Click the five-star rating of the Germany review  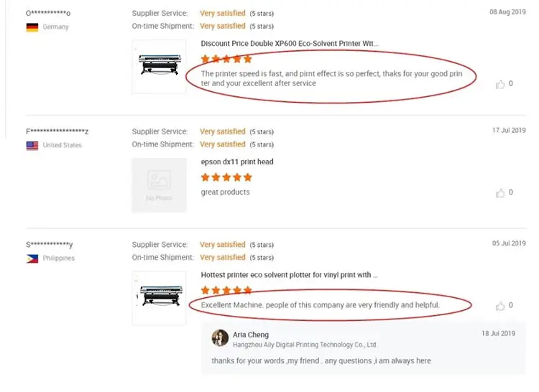226,59
